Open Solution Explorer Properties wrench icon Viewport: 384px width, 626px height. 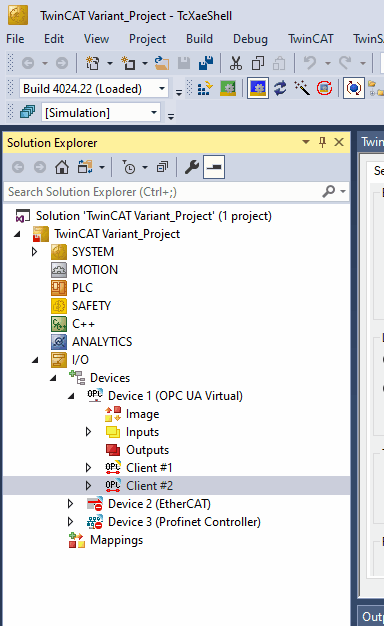pos(192,167)
